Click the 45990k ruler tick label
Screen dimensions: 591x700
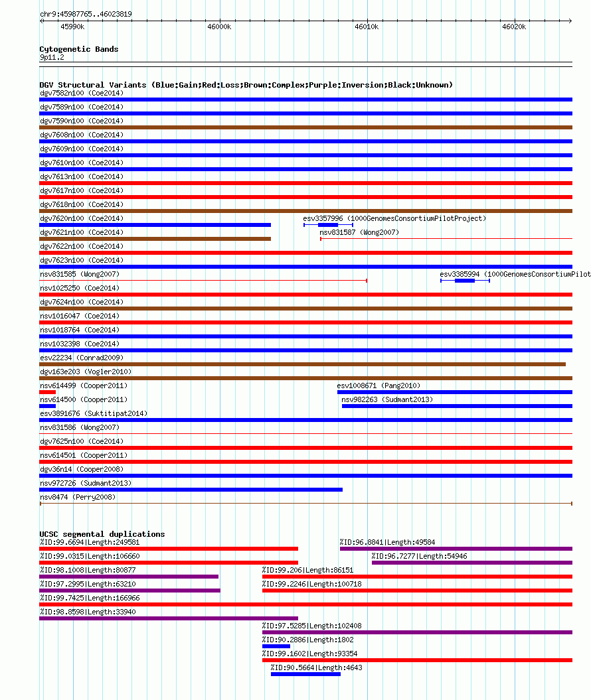pos(72,27)
